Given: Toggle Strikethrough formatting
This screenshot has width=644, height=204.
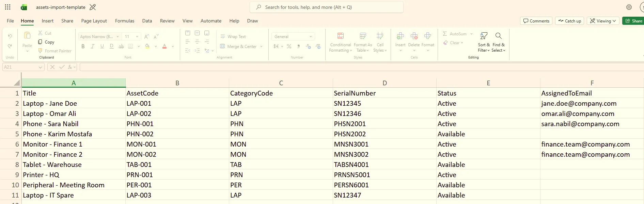Looking at the screenshot, I should [121, 46].
